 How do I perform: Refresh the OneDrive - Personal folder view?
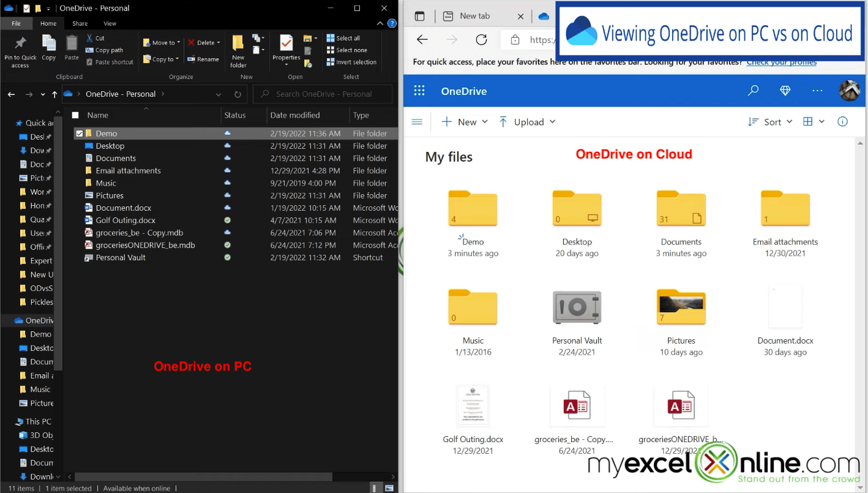click(x=238, y=94)
